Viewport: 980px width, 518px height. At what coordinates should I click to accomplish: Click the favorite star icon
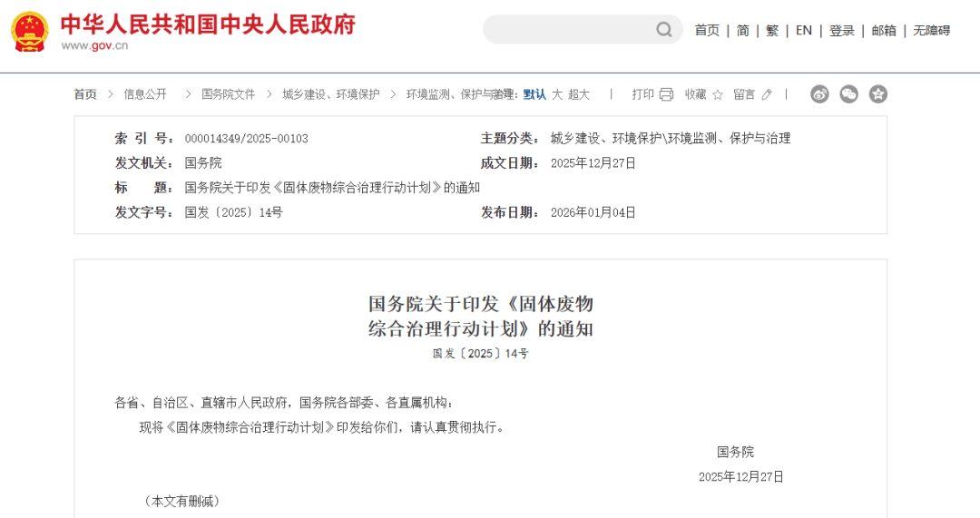(718, 94)
